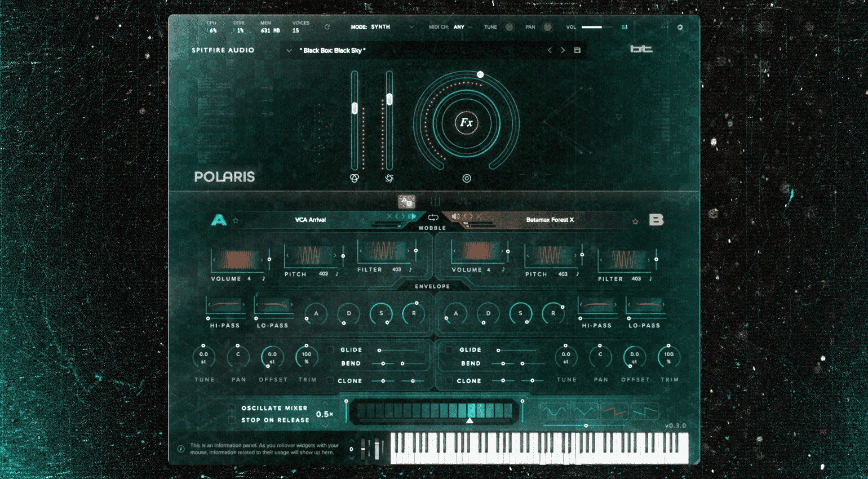
Task: Open the three-dots more options menu
Action: [x=665, y=27]
